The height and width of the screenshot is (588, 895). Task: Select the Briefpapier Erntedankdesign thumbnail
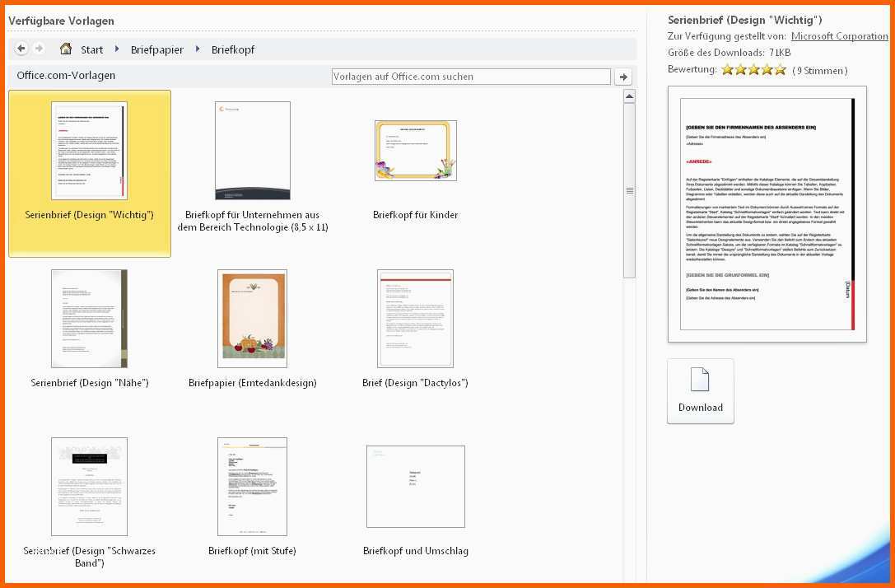pyautogui.click(x=252, y=319)
